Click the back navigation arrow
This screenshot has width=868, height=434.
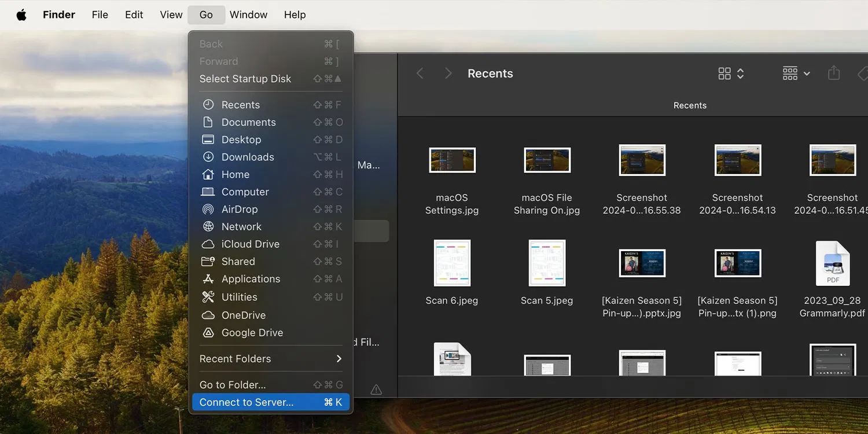click(x=420, y=73)
